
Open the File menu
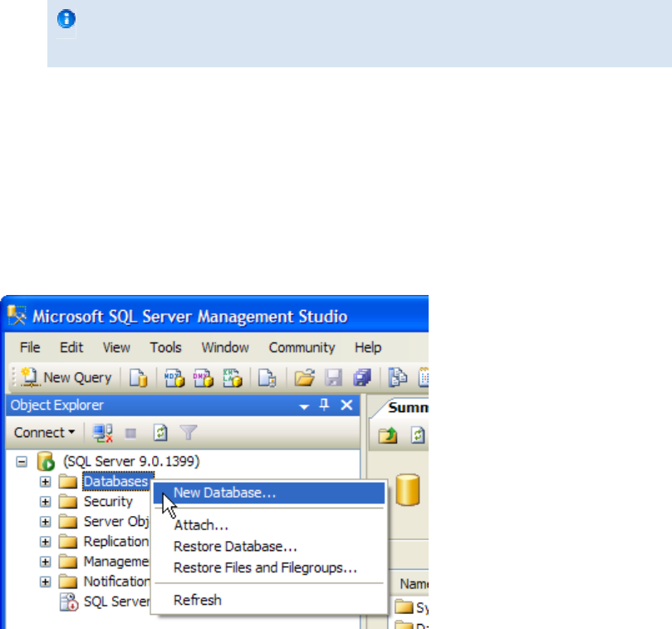point(30,347)
